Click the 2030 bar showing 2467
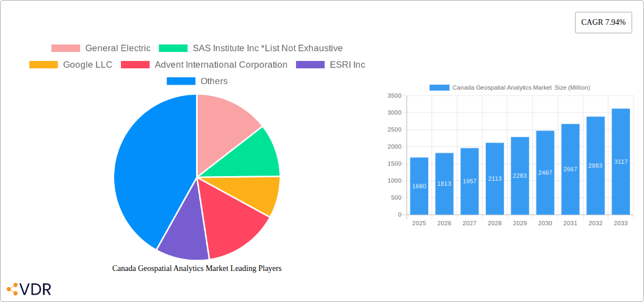Screen dimensions: 644x302 tap(545, 173)
